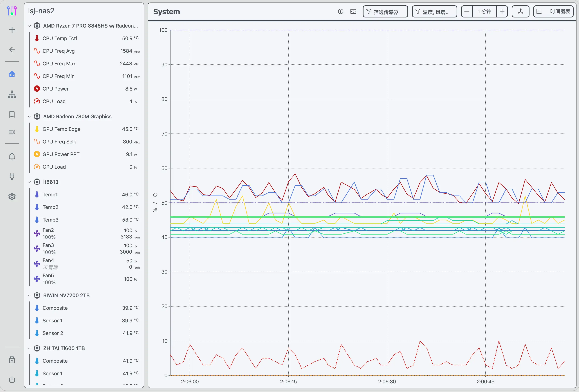Collapse the AMD Radeon 780M Graphics group

coord(29,117)
